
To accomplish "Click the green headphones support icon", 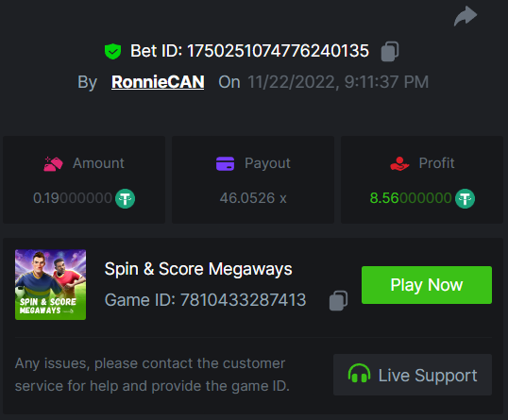I will [359, 374].
